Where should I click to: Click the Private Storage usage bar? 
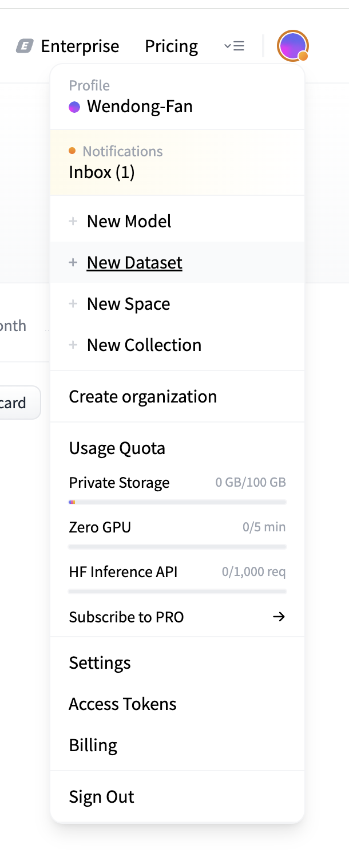click(177, 502)
